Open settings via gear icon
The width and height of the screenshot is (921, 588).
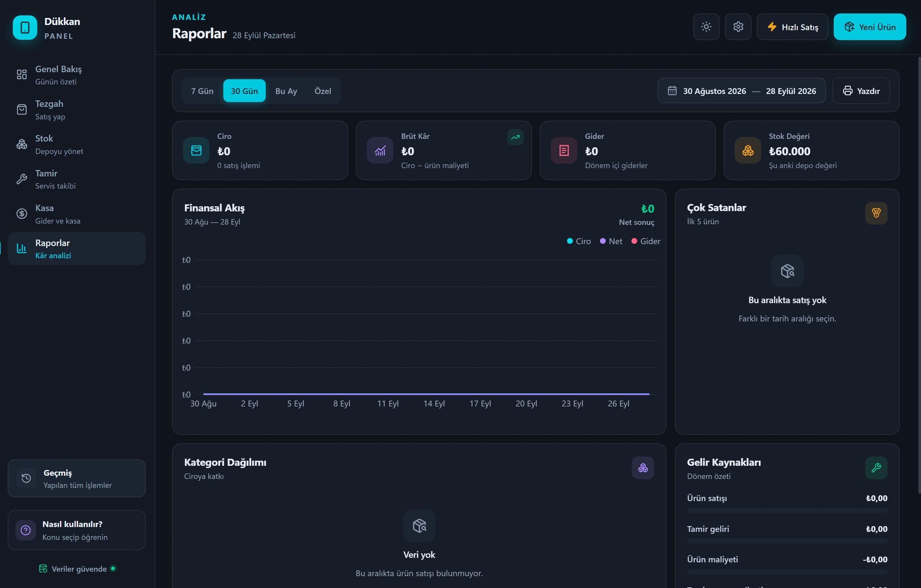[x=738, y=27]
